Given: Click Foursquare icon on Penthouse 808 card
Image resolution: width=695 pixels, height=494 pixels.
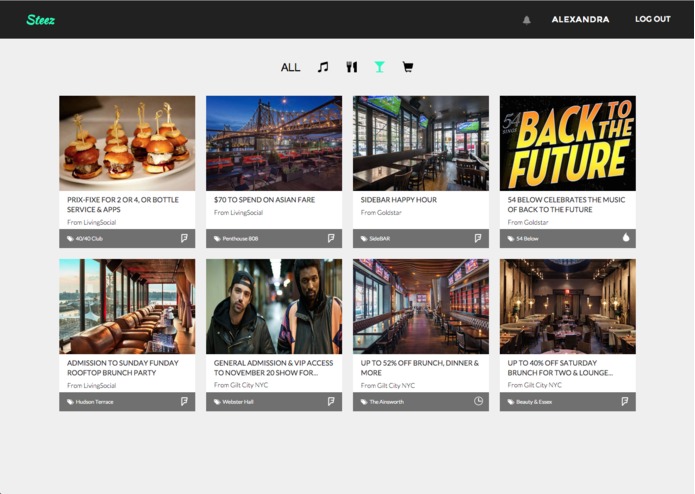Looking at the screenshot, I should click(331, 238).
